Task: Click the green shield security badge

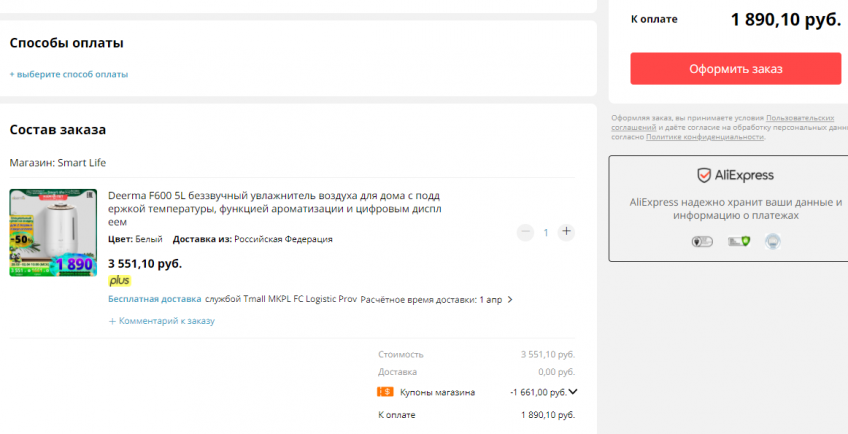Action: coord(738,241)
